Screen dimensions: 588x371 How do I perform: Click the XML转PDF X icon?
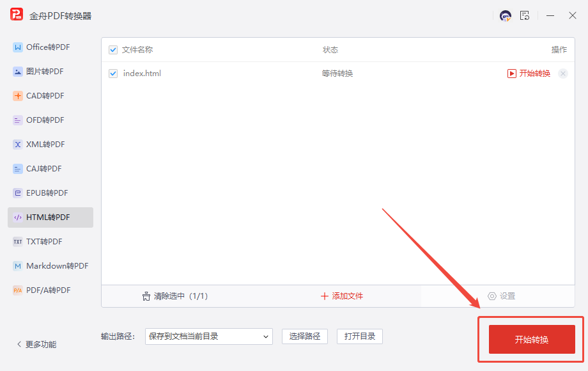point(18,145)
